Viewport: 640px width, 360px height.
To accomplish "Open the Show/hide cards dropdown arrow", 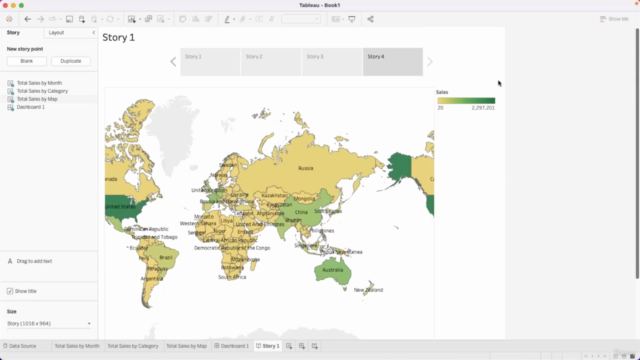I will [x=343, y=19].
